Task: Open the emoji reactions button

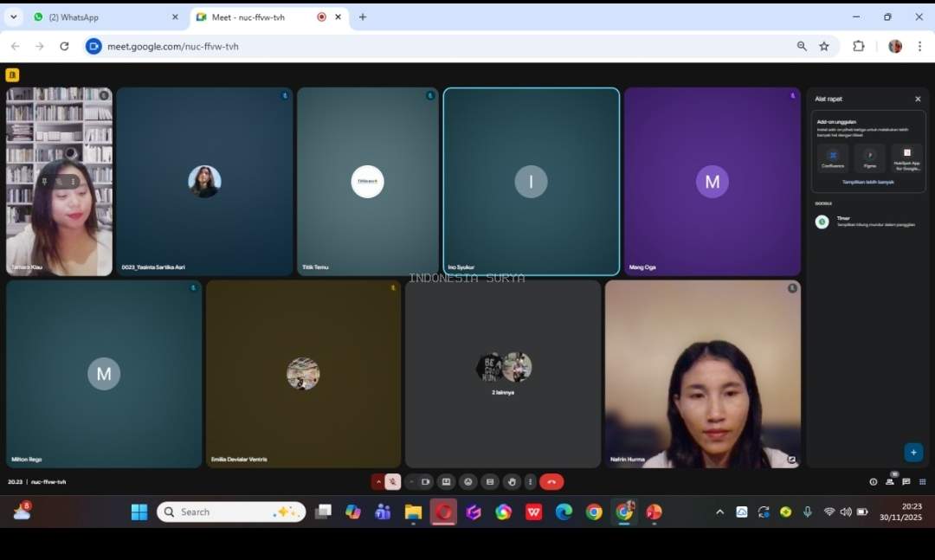Action: point(468,482)
